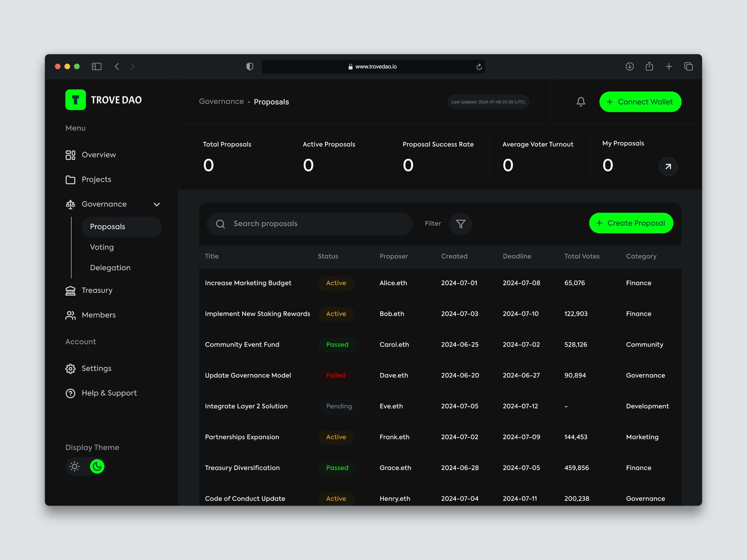This screenshot has height=560, width=747.
Task: Open My Proposals arrow button
Action: [x=668, y=166]
